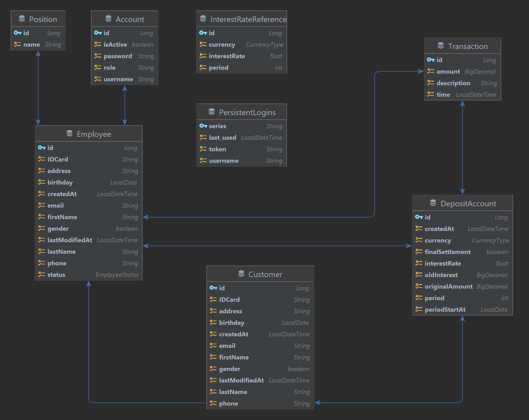Select the IDCard column in Employee
The width and height of the screenshot is (529, 420).
[x=89, y=159]
